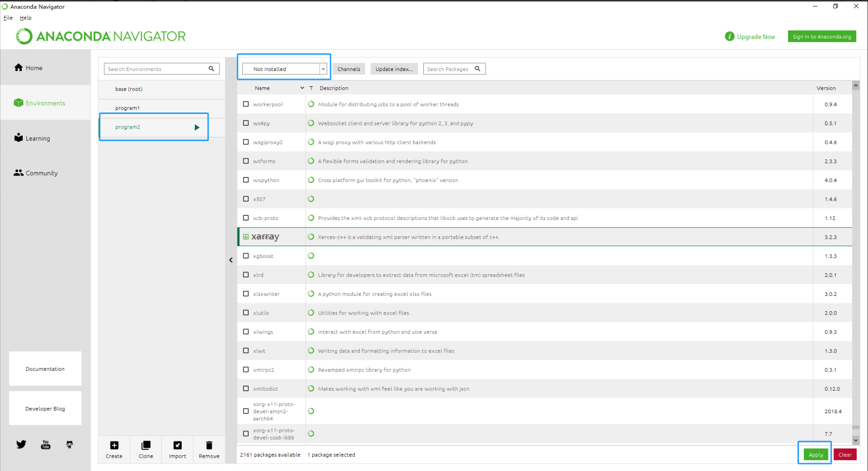868x471 pixels.
Task: Open the Not installed filter dropdown
Action: click(x=284, y=69)
